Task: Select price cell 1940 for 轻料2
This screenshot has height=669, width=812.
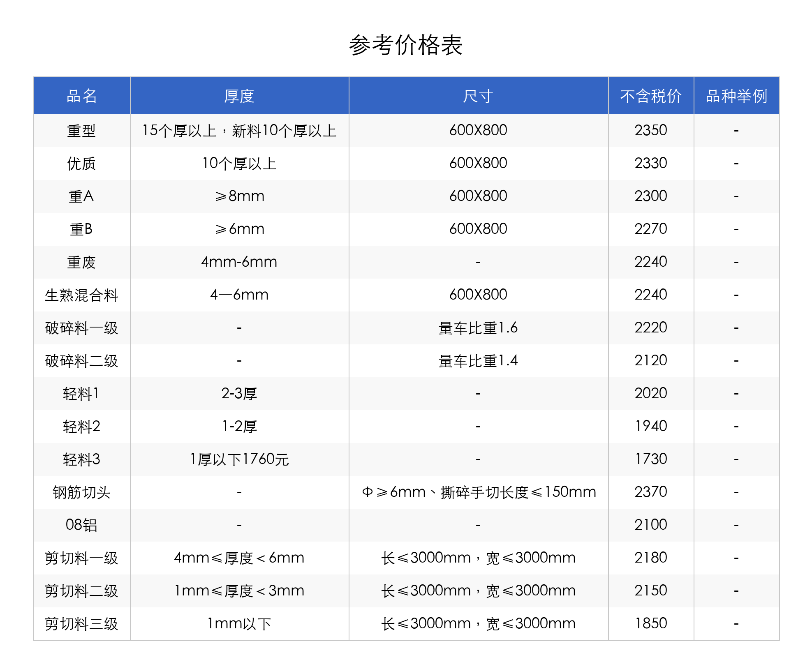Action: (x=650, y=426)
